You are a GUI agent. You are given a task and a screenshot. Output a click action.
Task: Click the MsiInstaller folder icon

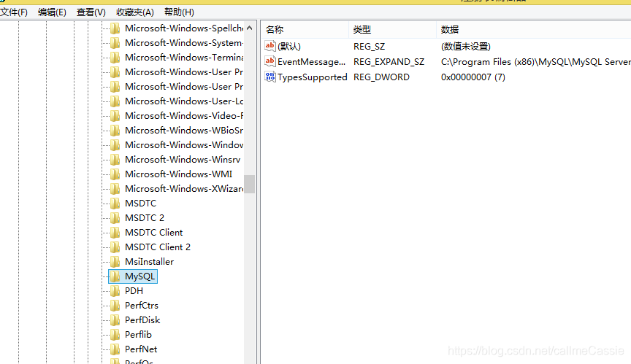coord(115,262)
